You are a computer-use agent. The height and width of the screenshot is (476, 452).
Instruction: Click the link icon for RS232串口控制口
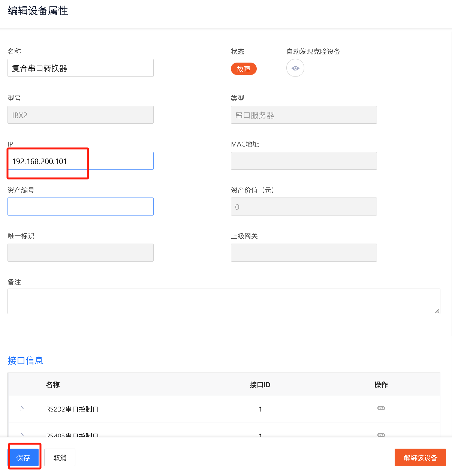point(381,408)
